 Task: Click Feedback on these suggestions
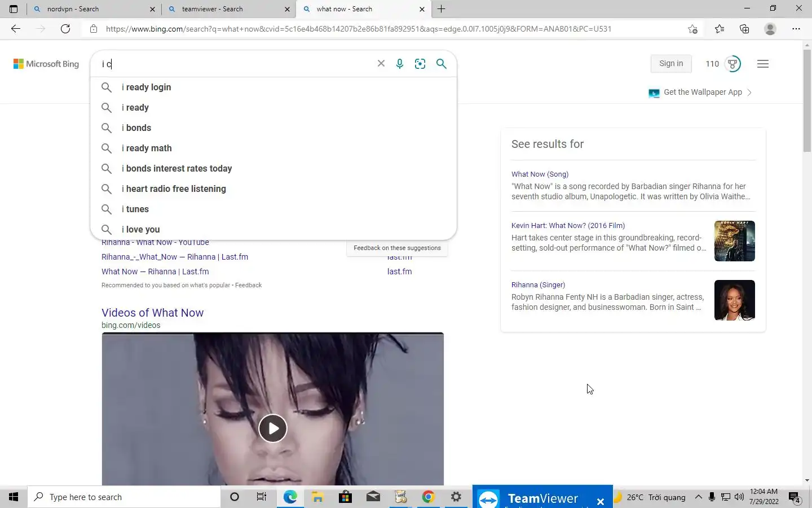pos(397,248)
